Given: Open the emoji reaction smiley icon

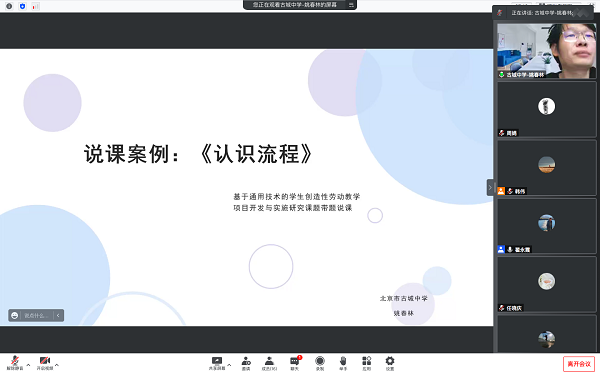Looking at the screenshot, I should pos(15,315).
